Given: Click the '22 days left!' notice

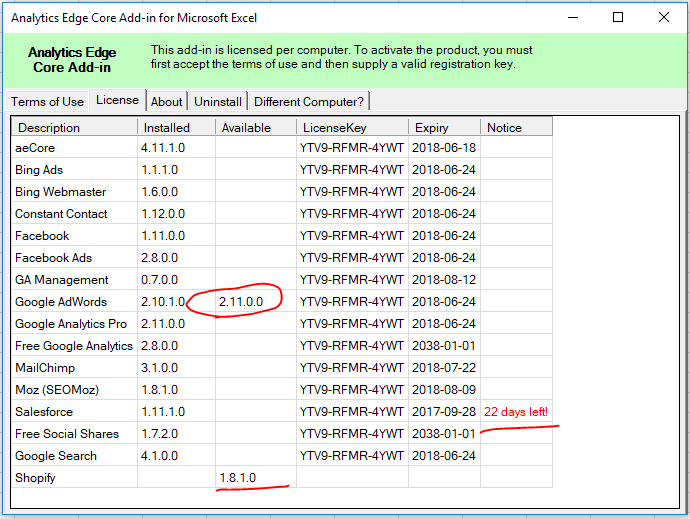Looking at the screenshot, I should pyautogui.click(x=516, y=412).
